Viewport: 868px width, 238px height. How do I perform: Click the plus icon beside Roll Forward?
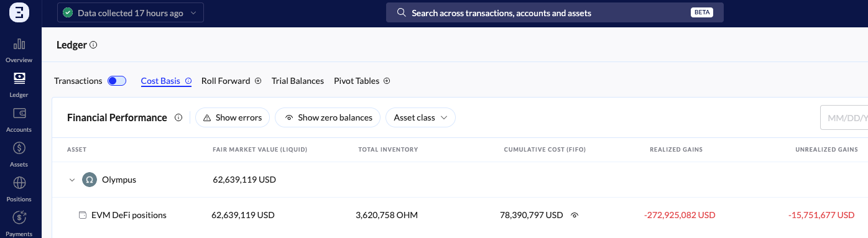click(258, 81)
